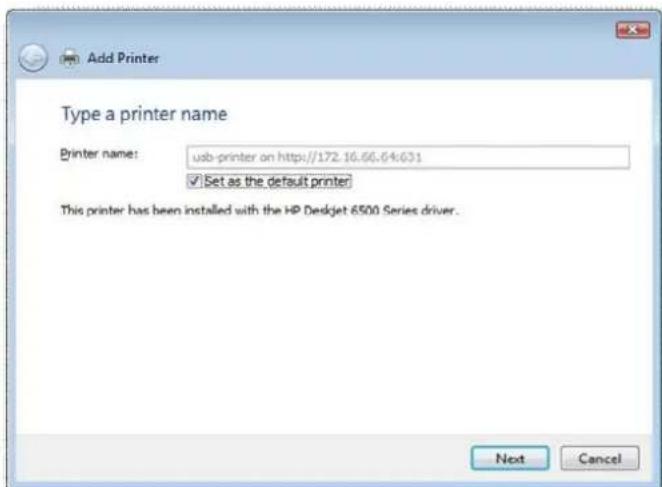Screen dimensions: 662x487
Task: Select the 'Printer name:' field label
Action: tap(99, 154)
